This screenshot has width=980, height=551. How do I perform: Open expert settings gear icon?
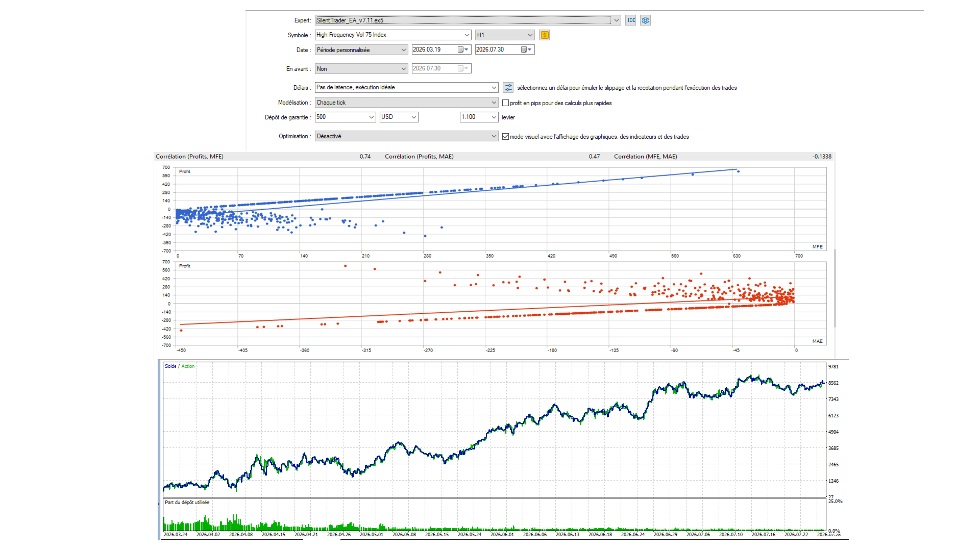click(x=646, y=20)
